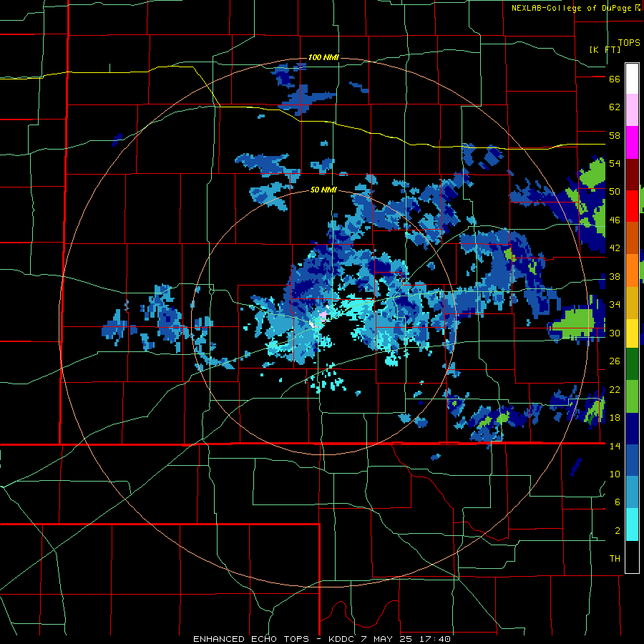Image resolution: width=644 pixels, height=644 pixels.
Task: Click the dark green band for 26 kft
Action: tap(632, 364)
